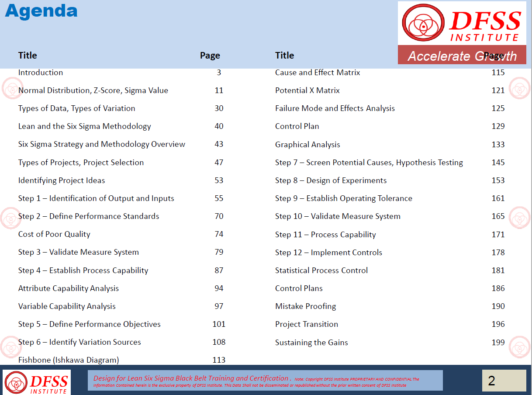Select the Introduction agenda entry
Viewport: 532px width, 395px height.
(x=41, y=73)
